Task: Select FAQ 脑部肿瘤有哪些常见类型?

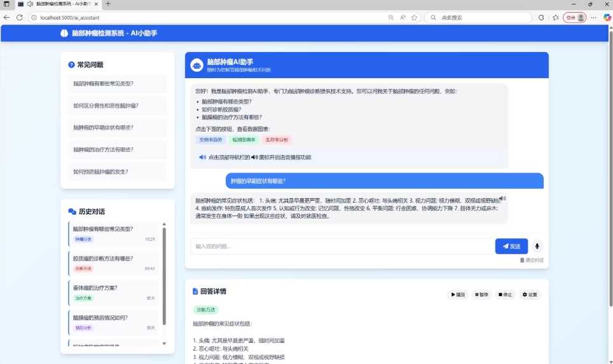Action: (117, 84)
